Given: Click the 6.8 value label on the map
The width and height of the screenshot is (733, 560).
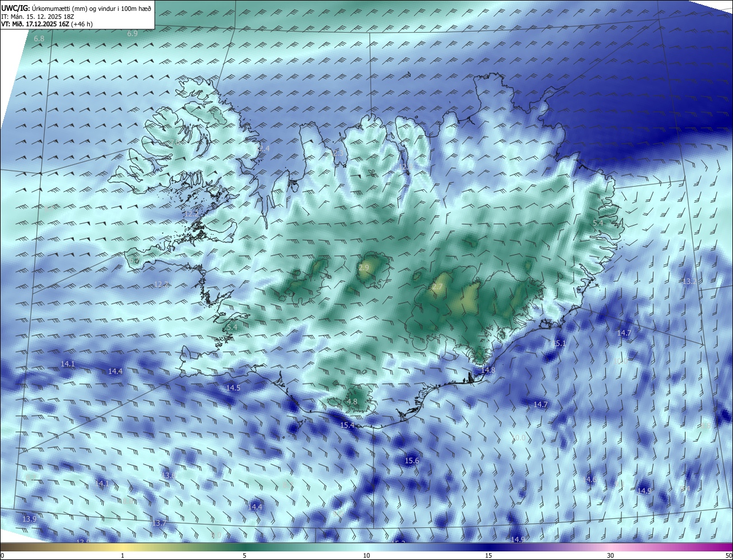Looking at the screenshot, I should point(39,39).
